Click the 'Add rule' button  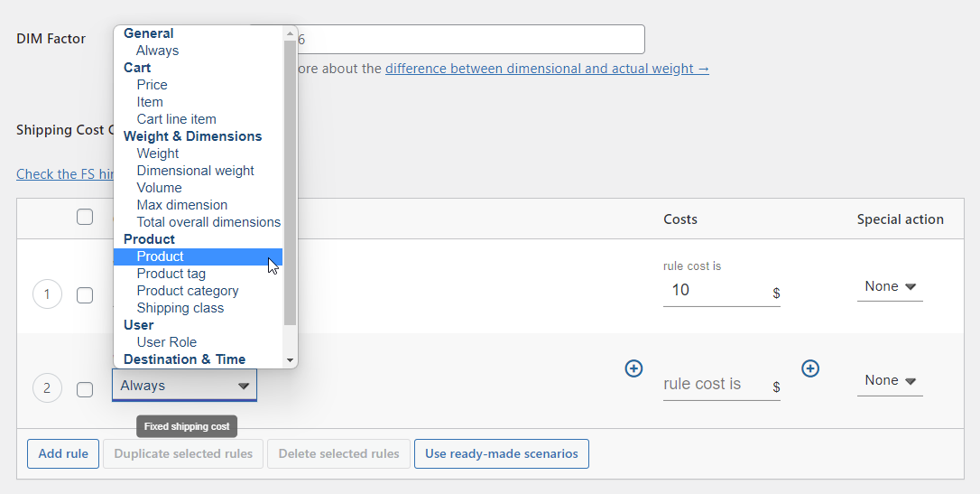point(63,454)
